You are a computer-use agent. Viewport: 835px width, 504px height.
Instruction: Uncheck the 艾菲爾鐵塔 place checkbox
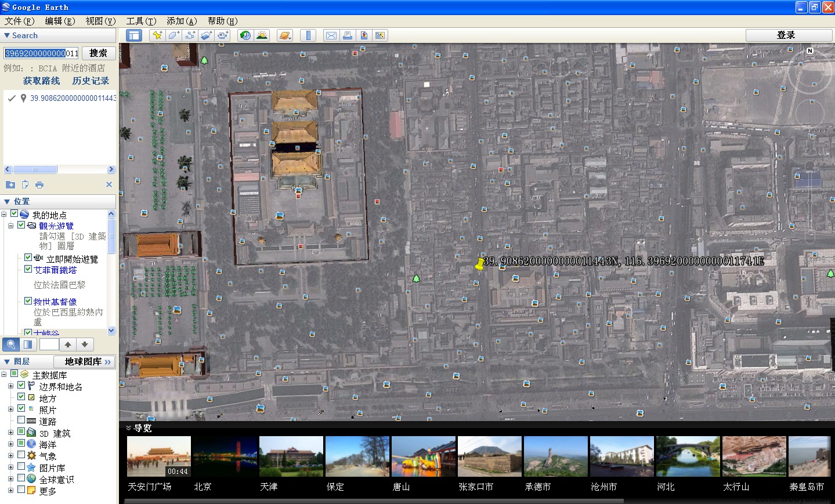(x=28, y=269)
